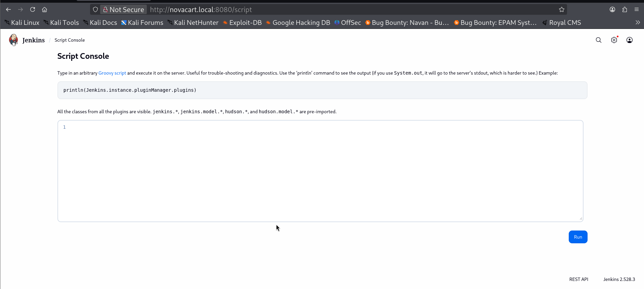Grab the script editor resize handle
The width and height of the screenshot is (644, 289).
pos(581,219)
